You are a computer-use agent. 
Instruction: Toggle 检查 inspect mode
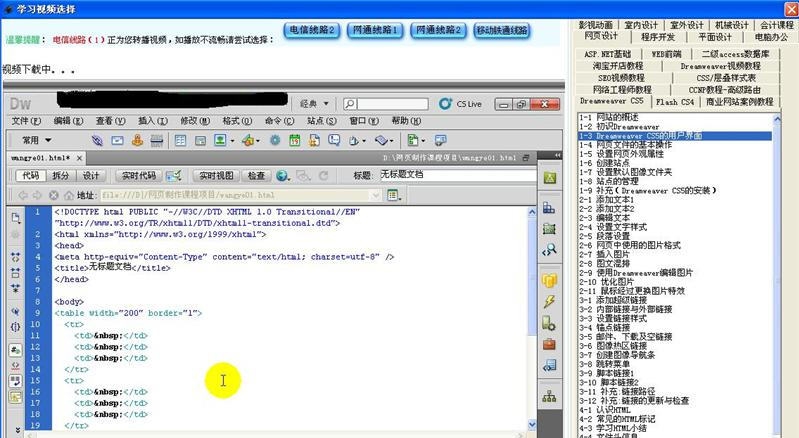tap(256, 176)
